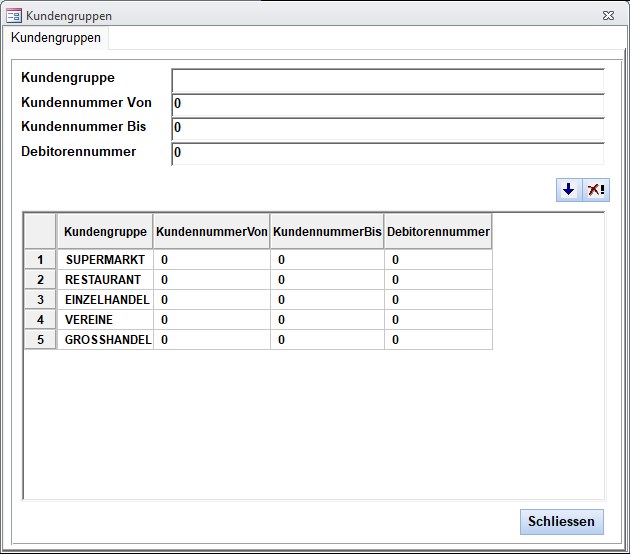630x554 pixels.
Task: Select the RESTAURANT entry in the grid
Action: (103, 280)
